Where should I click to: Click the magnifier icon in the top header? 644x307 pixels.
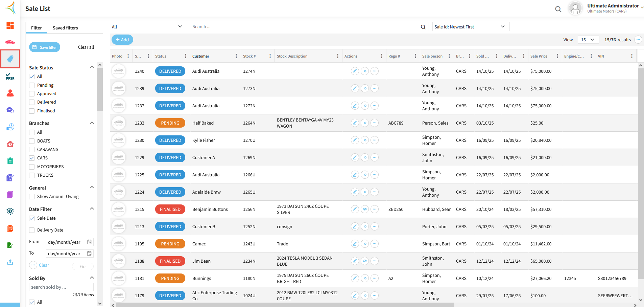pyautogui.click(x=558, y=9)
